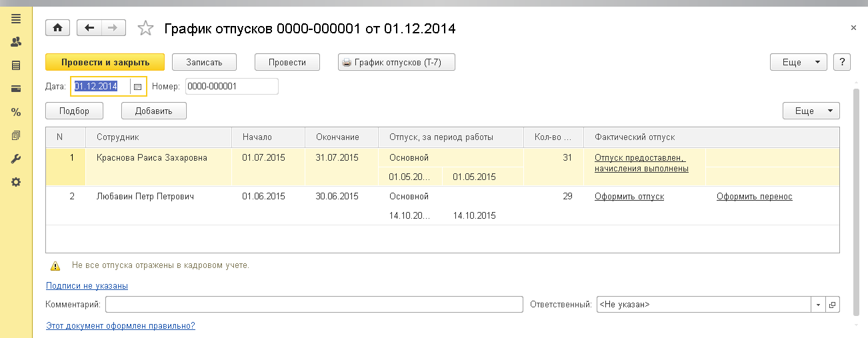Screen dimensions: 868x338
Task: Open the payments card icon in sidebar
Action: coord(16,89)
